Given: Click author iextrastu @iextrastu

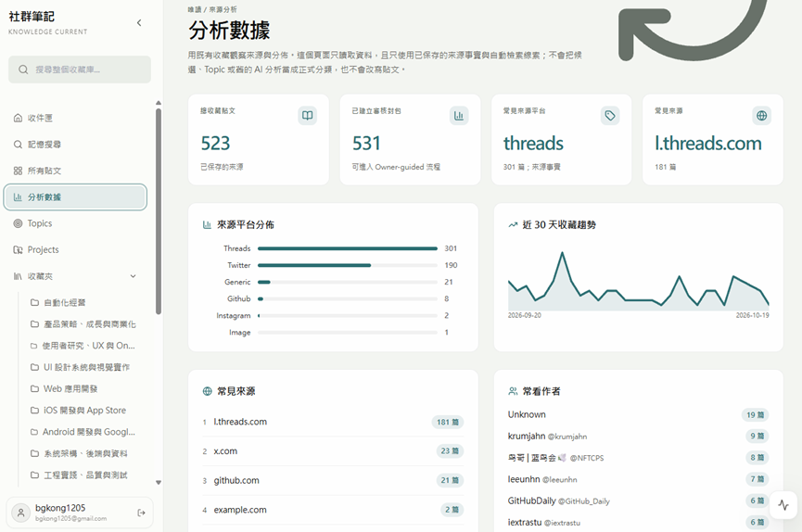Looking at the screenshot, I should (543, 523).
